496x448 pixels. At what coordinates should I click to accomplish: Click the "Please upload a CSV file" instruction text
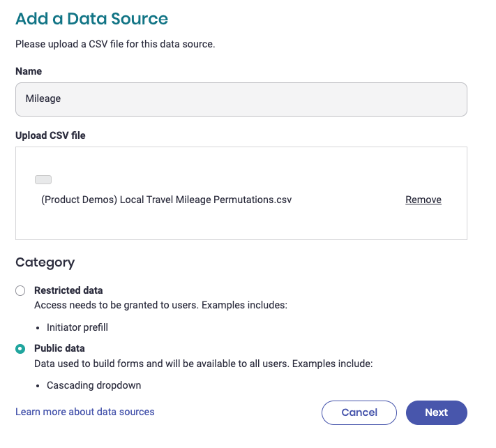click(x=115, y=44)
